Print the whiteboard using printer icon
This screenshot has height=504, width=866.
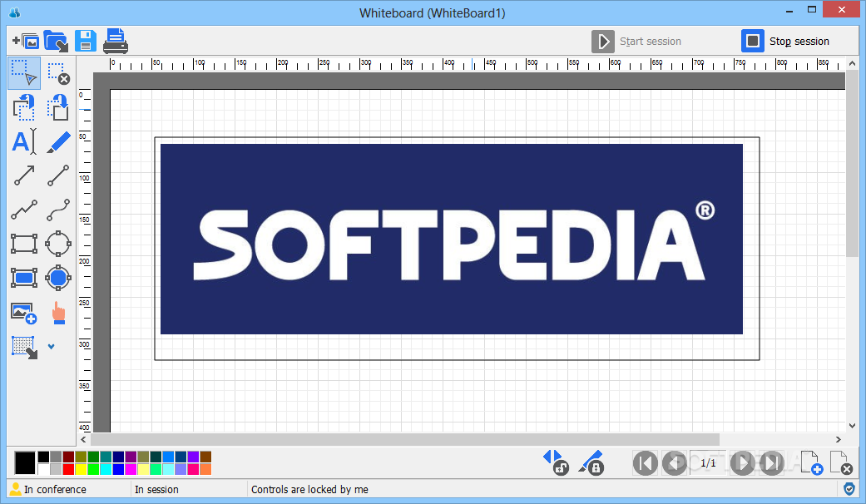click(116, 41)
